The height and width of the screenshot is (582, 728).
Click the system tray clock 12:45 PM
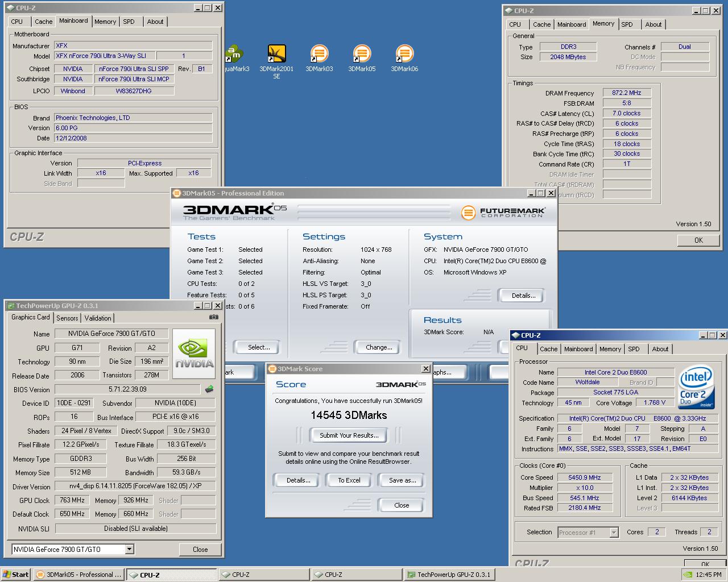click(x=708, y=575)
